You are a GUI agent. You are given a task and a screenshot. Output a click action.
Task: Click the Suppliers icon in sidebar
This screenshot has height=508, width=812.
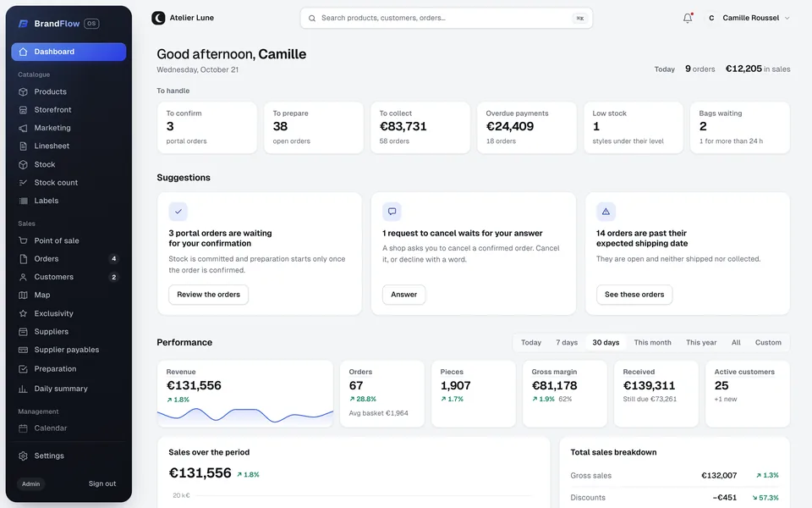pyautogui.click(x=23, y=332)
